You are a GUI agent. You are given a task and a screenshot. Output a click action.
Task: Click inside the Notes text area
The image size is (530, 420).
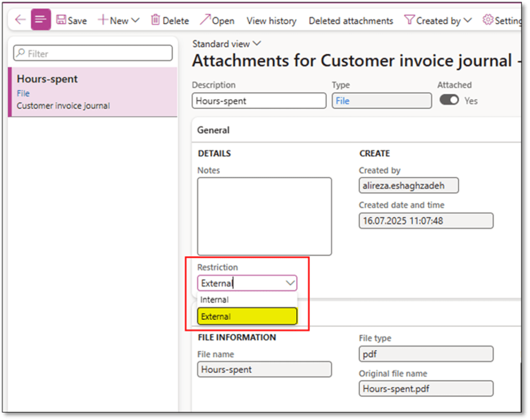click(x=264, y=216)
